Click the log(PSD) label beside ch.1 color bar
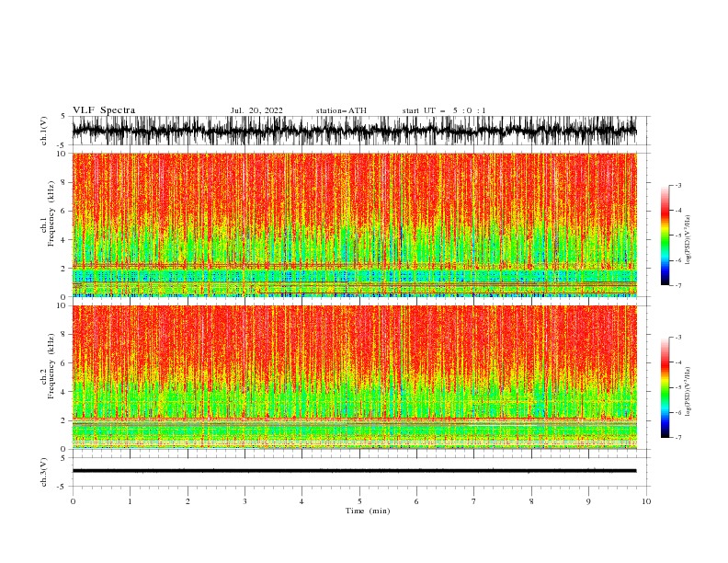Screen dimensions: 728x563 [x=688, y=240]
